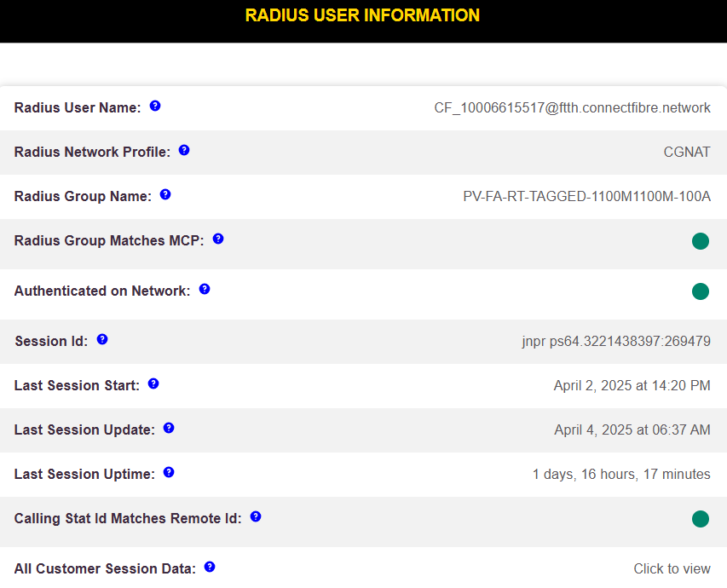Open help for Last Session Start
The height and width of the screenshot is (588, 727).
(x=153, y=383)
